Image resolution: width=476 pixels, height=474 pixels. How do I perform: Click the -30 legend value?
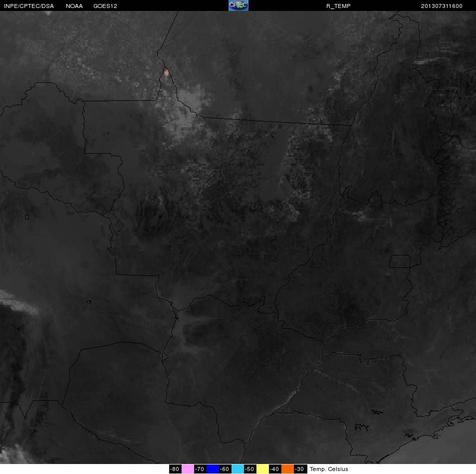(x=300, y=469)
